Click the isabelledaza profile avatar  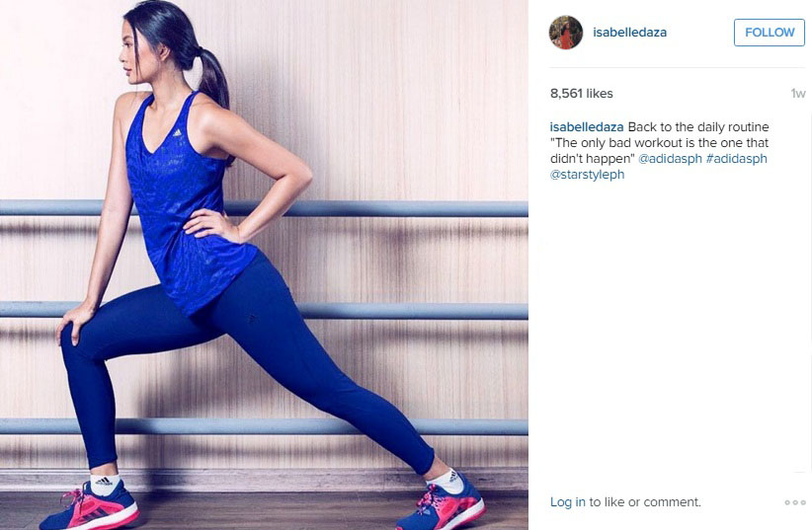(x=565, y=33)
